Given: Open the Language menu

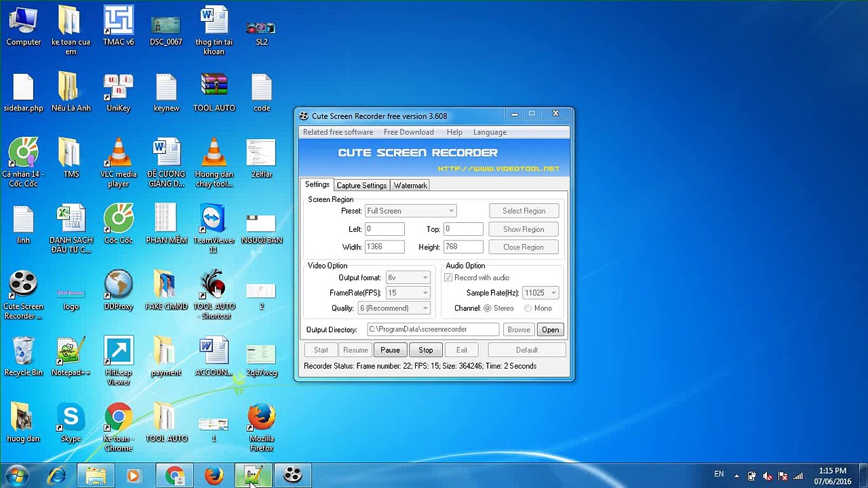Looking at the screenshot, I should click(x=490, y=132).
